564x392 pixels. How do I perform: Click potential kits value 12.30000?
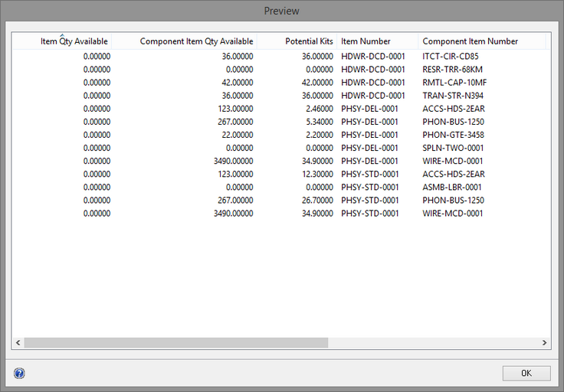tap(317, 175)
